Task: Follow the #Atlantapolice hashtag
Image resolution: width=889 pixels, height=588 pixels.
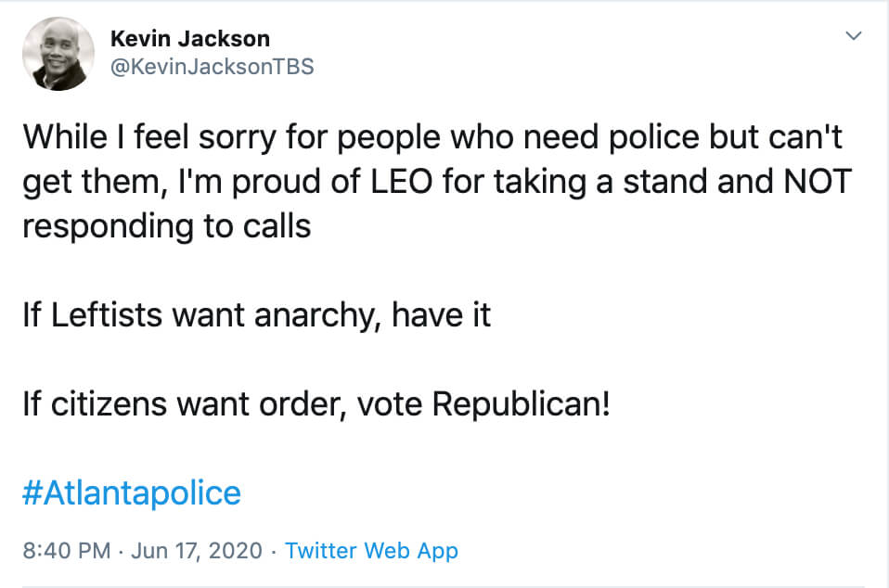Action: [132, 492]
